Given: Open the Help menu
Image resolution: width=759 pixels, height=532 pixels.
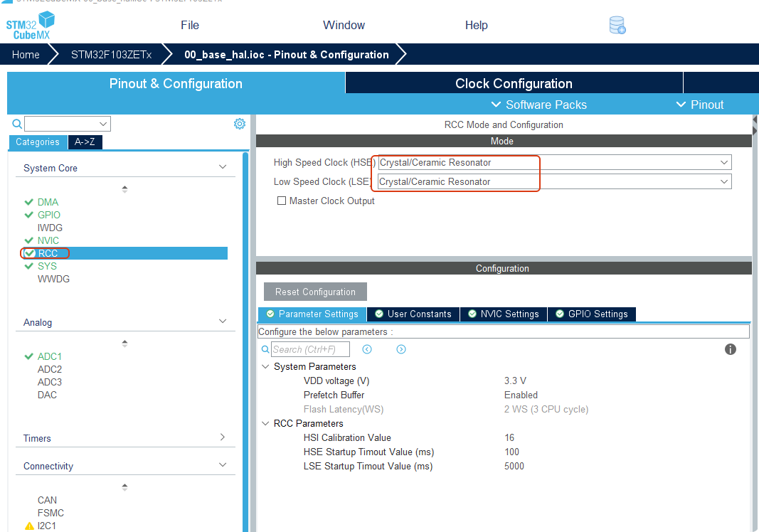Looking at the screenshot, I should (x=477, y=25).
